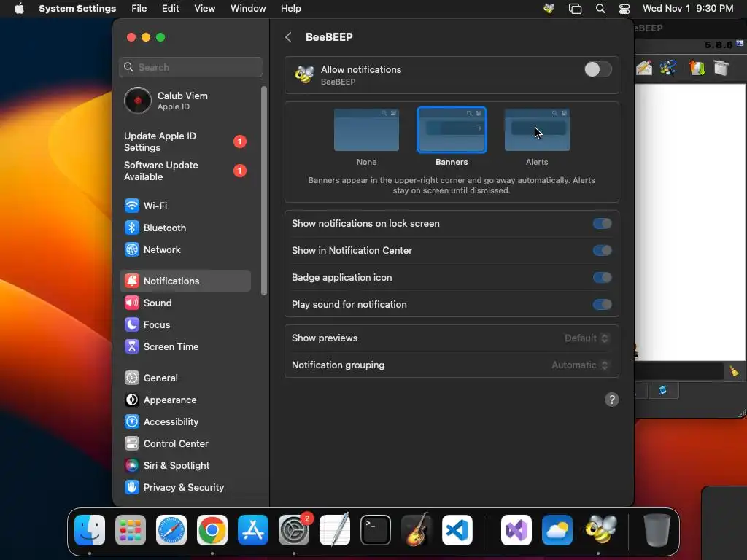The height and width of the screenshot is (560, 747).
Task: Select Accessibility in the sidebar
Action: coord(185,422)
